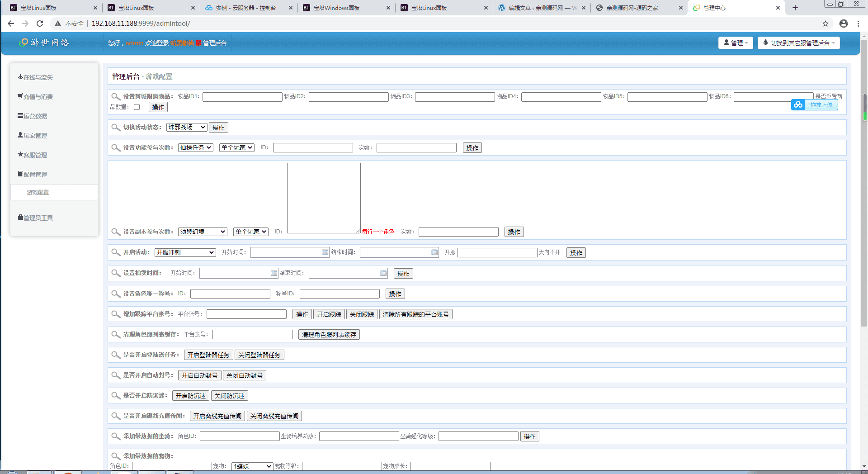
Task: Open 单个玩家 dropdown in 设置副本参与次数 row
Action: (x=251, y=232)
